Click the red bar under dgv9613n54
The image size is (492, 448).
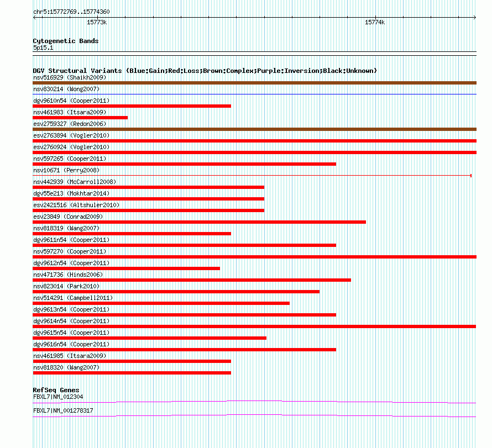pos(184,315)
